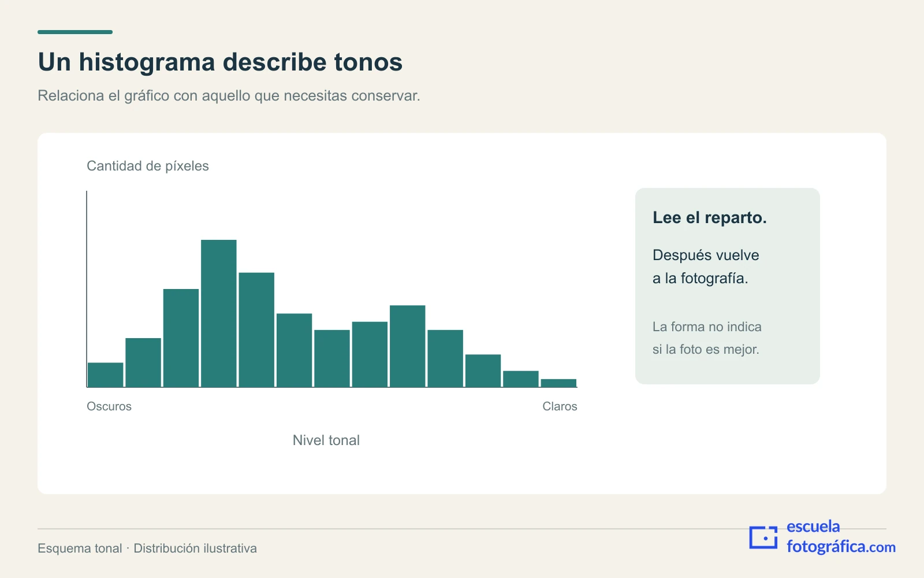Click the tallest histogram bar
The width and height of the screenshot is (924, 578).
pos(219,313)
